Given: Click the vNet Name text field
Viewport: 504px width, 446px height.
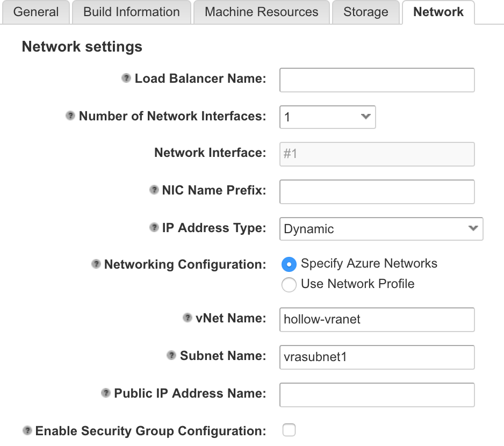Looking at the screenshot, I should coord(377,320).
